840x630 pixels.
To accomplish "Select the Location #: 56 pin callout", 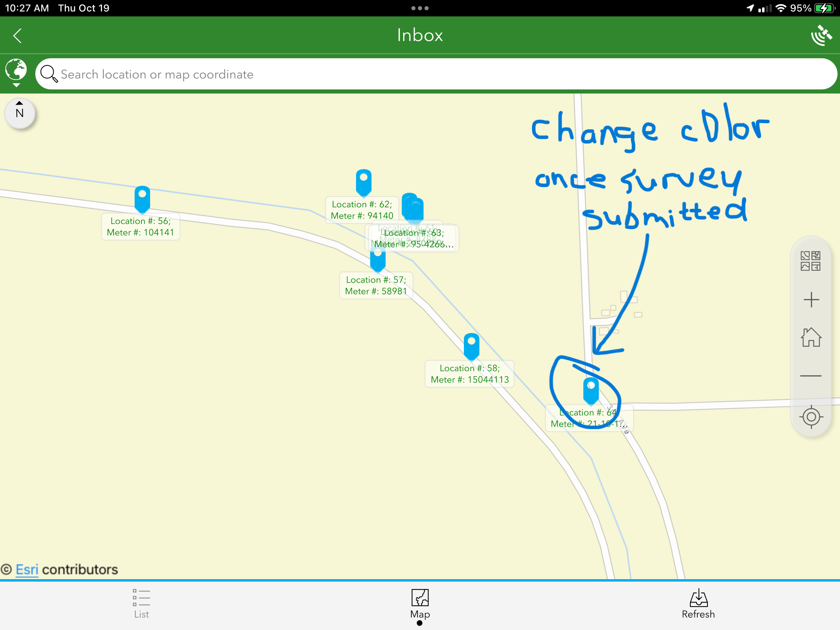I will 140,226.
